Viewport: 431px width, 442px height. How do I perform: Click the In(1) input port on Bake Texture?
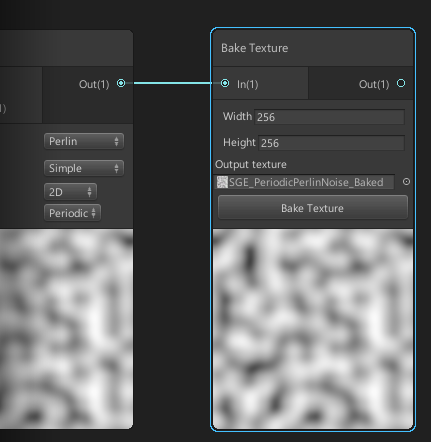(x=225, y=83)
